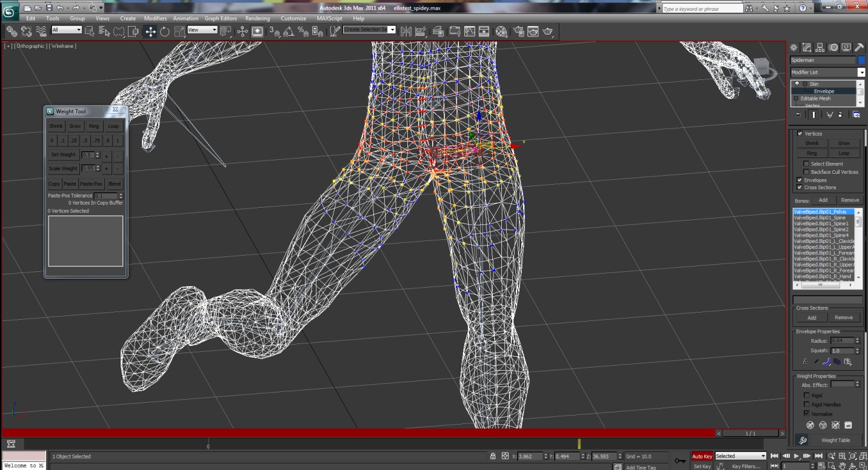Uncheck the Vertices checkbox
The width and height of the screenshot is (868, 470).
(800, 133)
